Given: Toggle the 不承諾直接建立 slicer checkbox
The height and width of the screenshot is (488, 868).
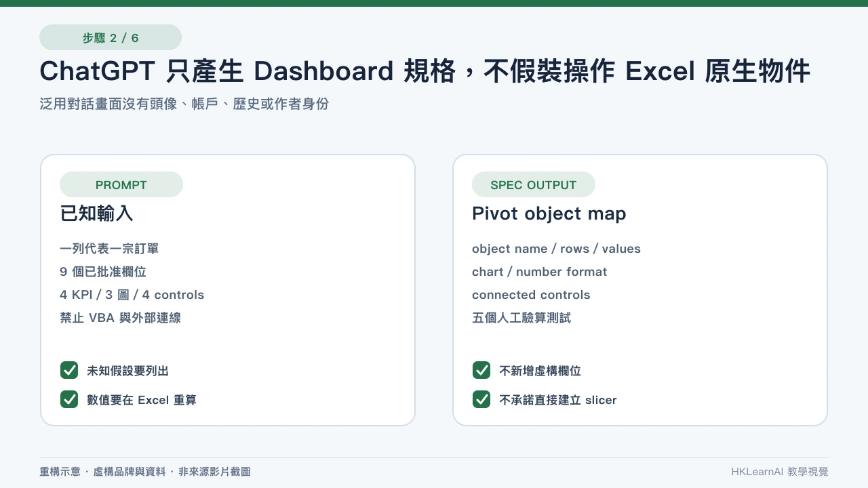Looking at the screenshot, I should (x=481, y=399).
